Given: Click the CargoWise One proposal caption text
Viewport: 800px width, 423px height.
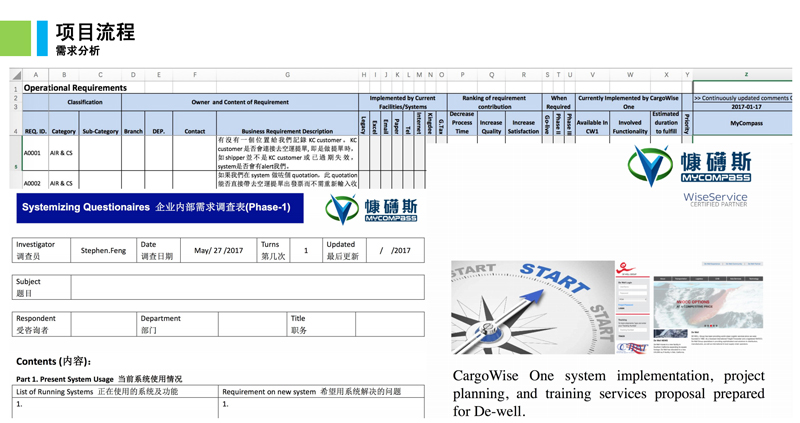Looking at the screenshot, I should point(608,393).
